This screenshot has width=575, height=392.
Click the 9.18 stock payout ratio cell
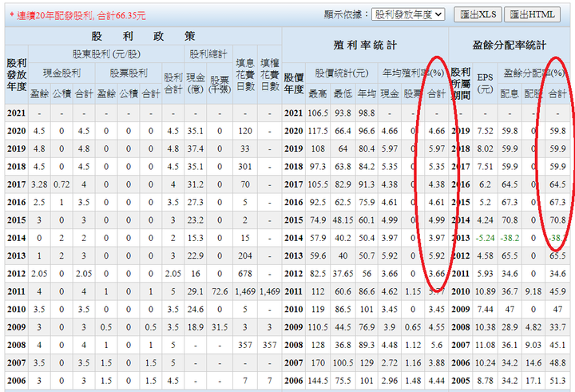533,291
